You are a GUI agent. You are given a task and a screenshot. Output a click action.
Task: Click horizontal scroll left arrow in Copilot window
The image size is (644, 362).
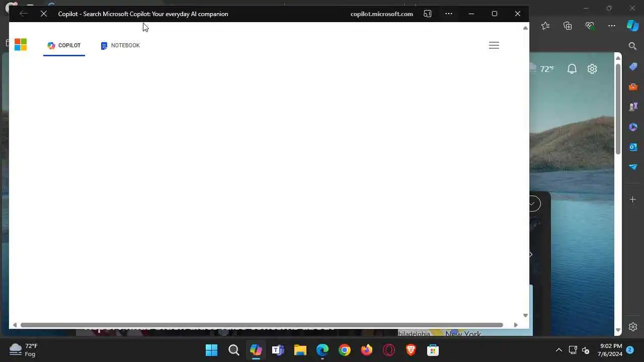pyautogui.click(x=15, y=325)
